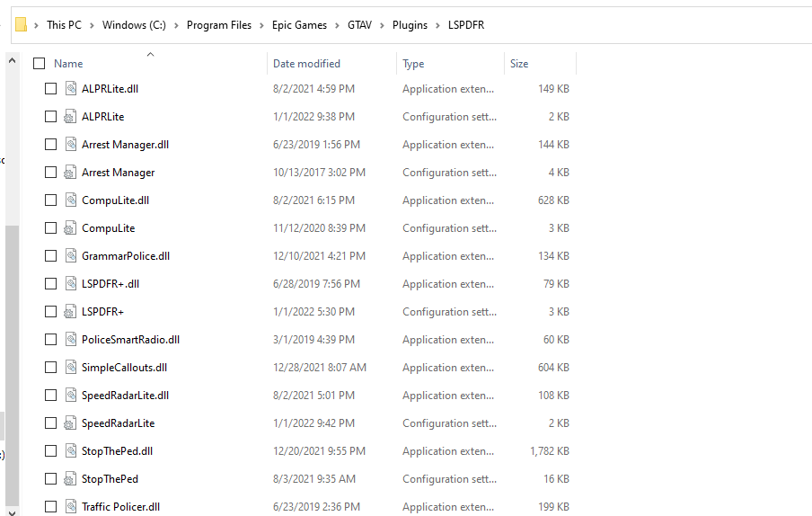Click the CompuLite configuration file icon
812x516 pixels.
(x=70, y=228)
